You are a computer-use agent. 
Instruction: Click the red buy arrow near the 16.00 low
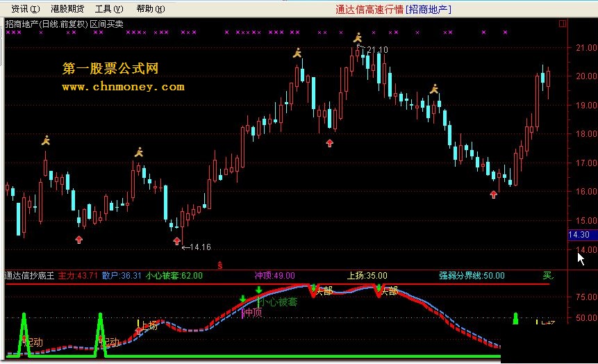click(494, 195)
